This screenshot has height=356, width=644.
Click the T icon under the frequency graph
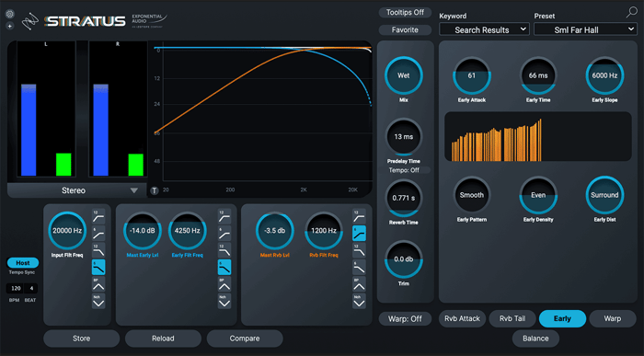point(155,190)
